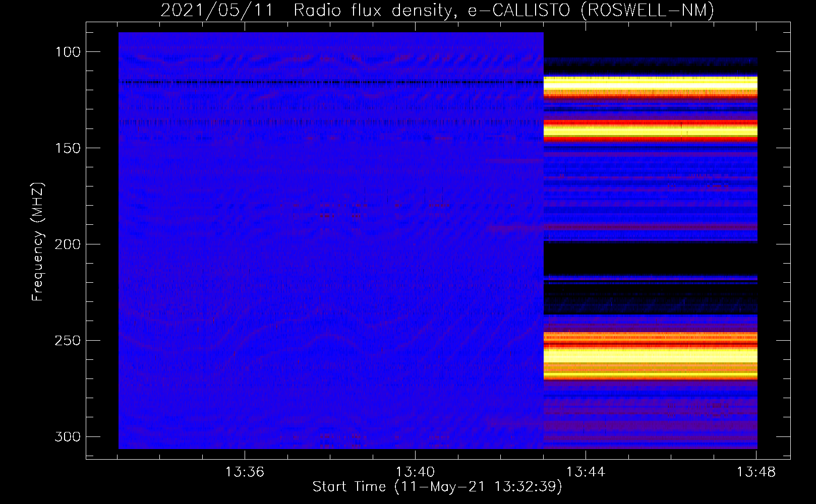Click the dark horizontal interference line near 116 MHz
Image resolution: width=816 pixels, height=504 pixels.
coord(331,82)
